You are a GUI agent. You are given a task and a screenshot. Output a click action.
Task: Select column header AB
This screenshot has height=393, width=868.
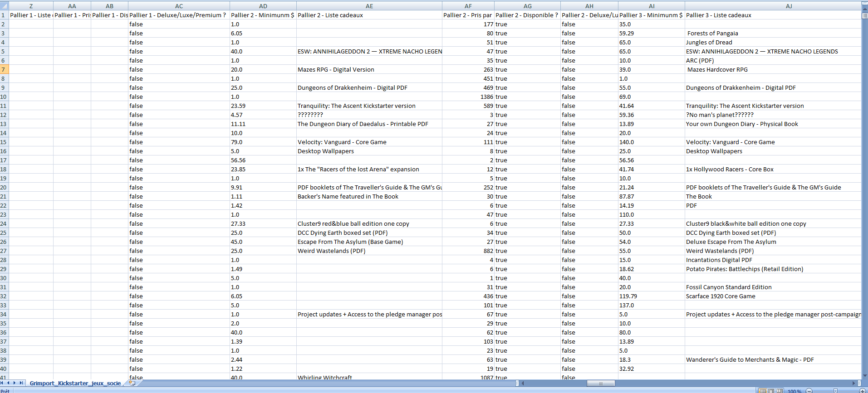pyautogui.click(x=110, y=6)
